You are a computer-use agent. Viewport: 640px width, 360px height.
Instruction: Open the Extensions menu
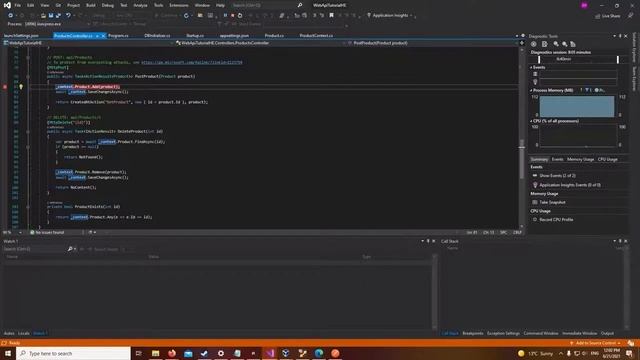[179, 5]
